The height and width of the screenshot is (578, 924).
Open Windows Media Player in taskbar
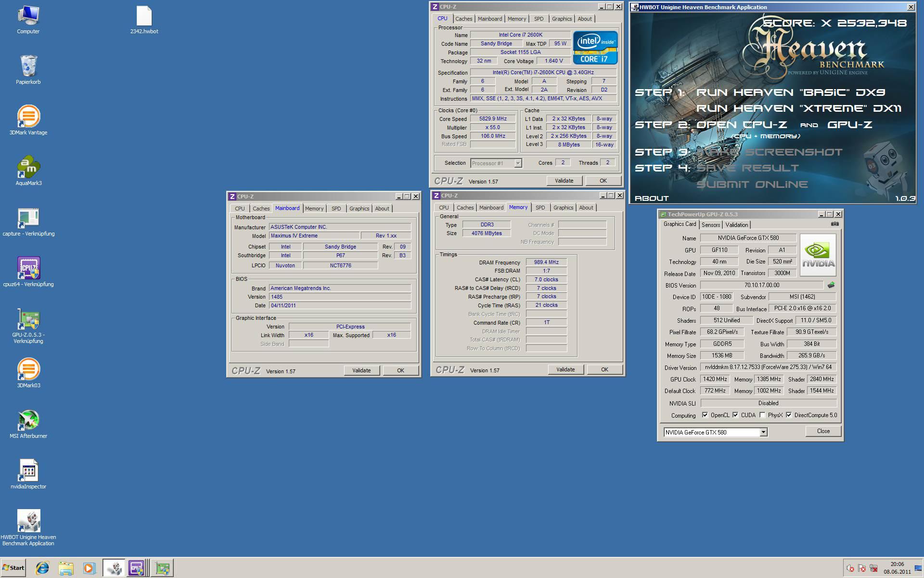[89, 568]
